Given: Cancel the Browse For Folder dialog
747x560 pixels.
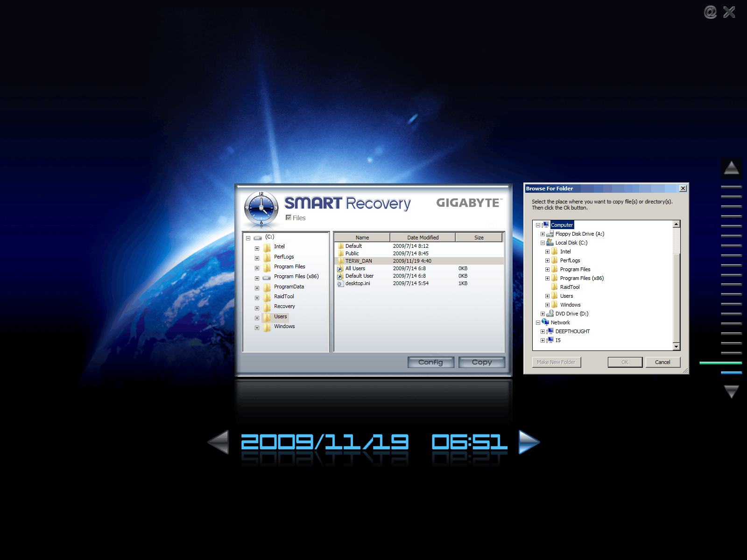Looking at the screenshot, I should [x=662, y=362].
